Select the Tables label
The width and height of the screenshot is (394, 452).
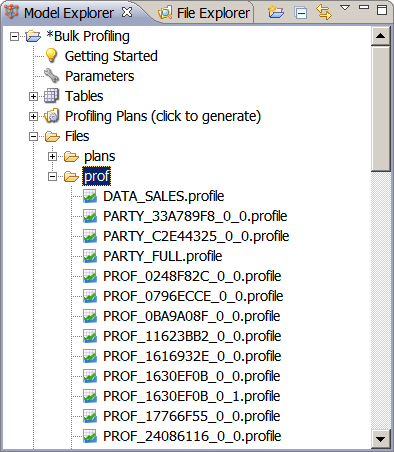coord(84,96)
